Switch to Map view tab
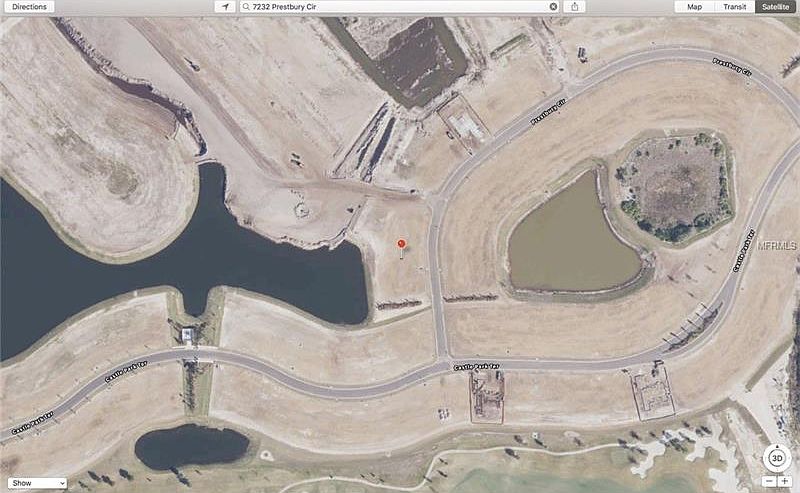This screenshot has height=493, width=800. click(x=694, y=7)
